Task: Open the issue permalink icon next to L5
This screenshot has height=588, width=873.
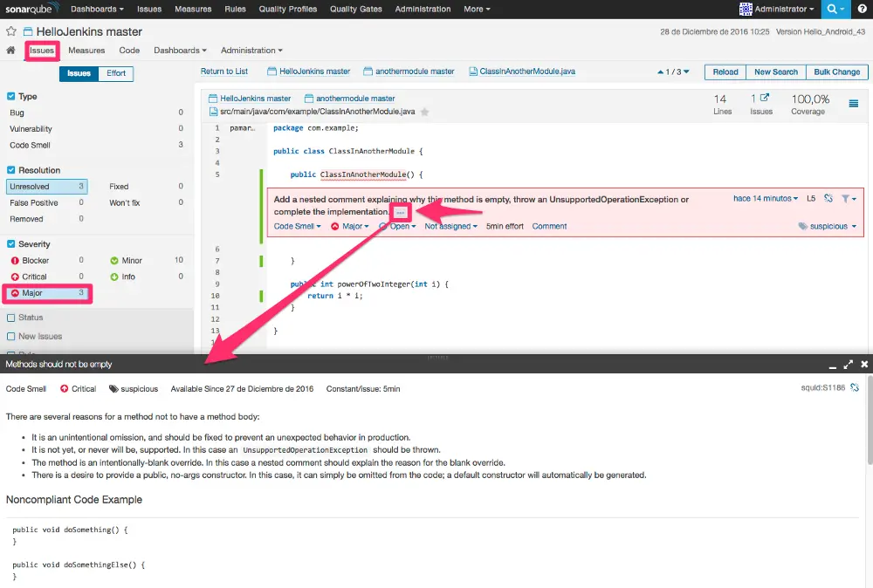Action: (x=828, y=198)
